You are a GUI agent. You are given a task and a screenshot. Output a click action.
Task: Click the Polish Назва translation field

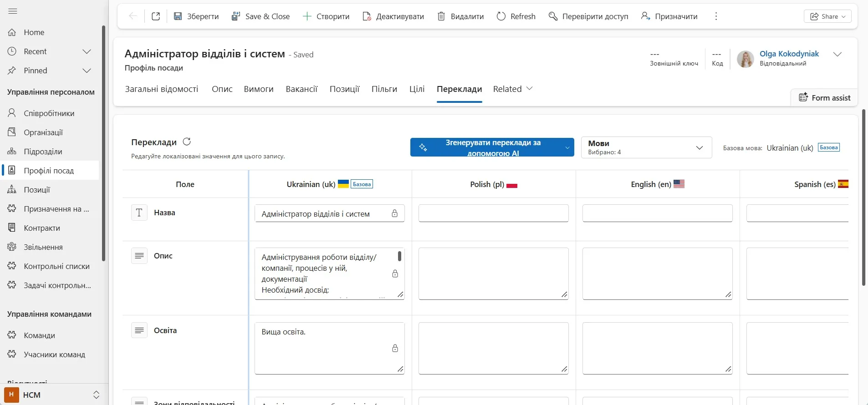(494, 213)
